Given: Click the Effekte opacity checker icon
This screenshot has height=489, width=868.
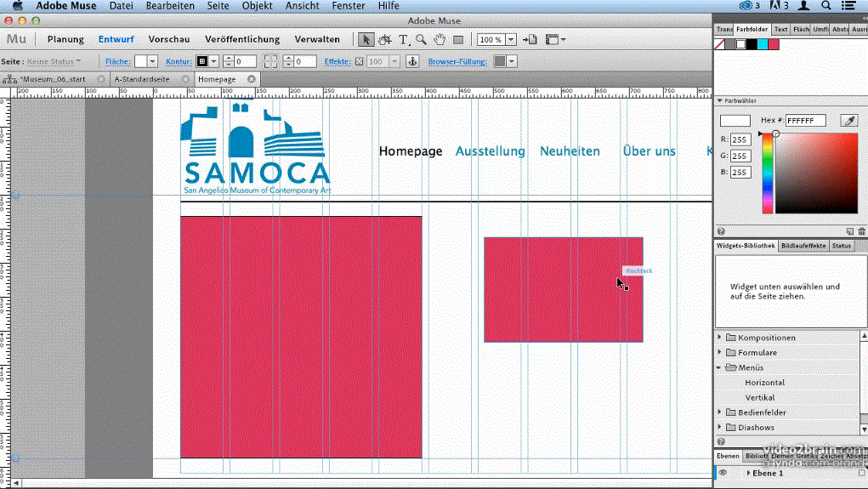Looking at the screenshot, I should 360,61.
